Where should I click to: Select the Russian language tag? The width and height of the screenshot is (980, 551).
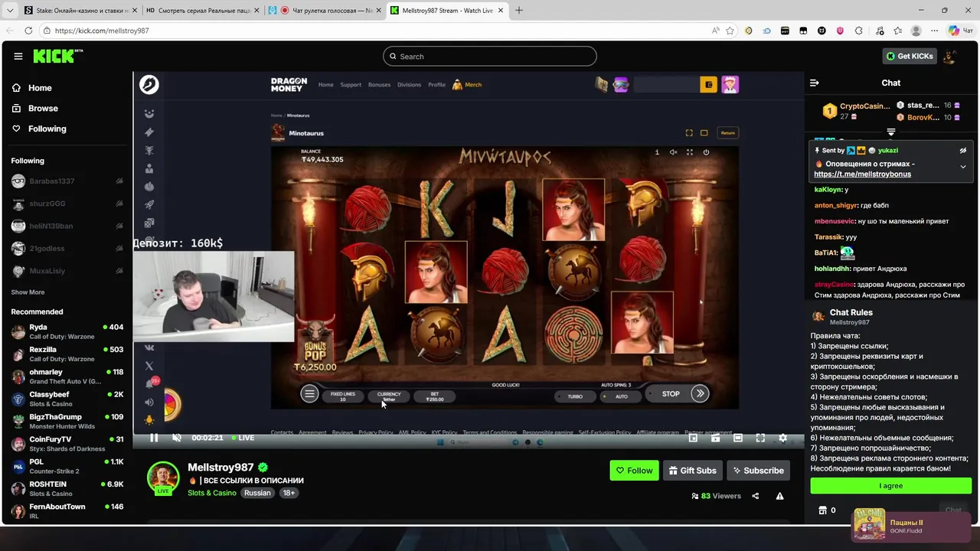[x=257, y=493]
